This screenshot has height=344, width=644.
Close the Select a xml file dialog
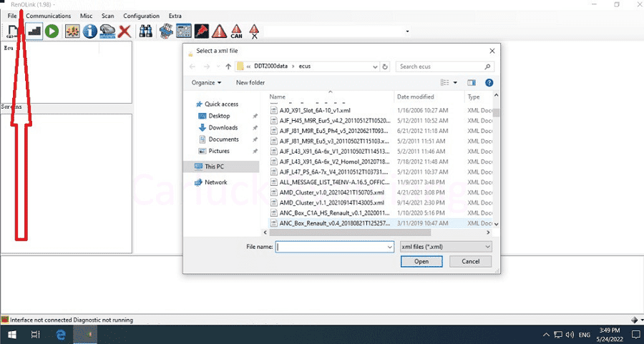click(492, 51)
